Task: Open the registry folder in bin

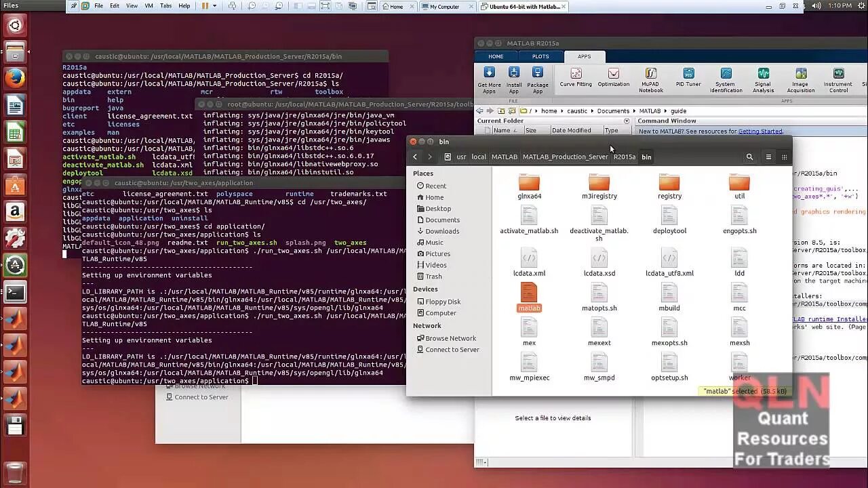Action: tap(669, 186)
